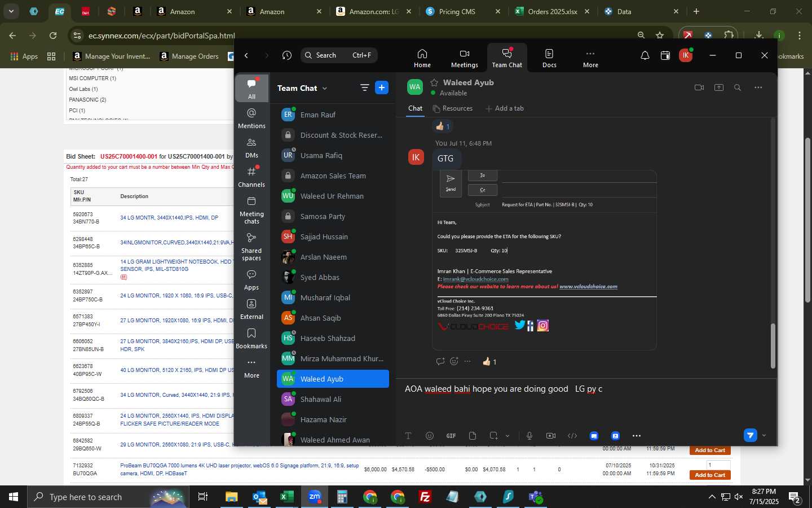
Task: Open Manage Orders bookmark
Action: [x=189, y=56]
